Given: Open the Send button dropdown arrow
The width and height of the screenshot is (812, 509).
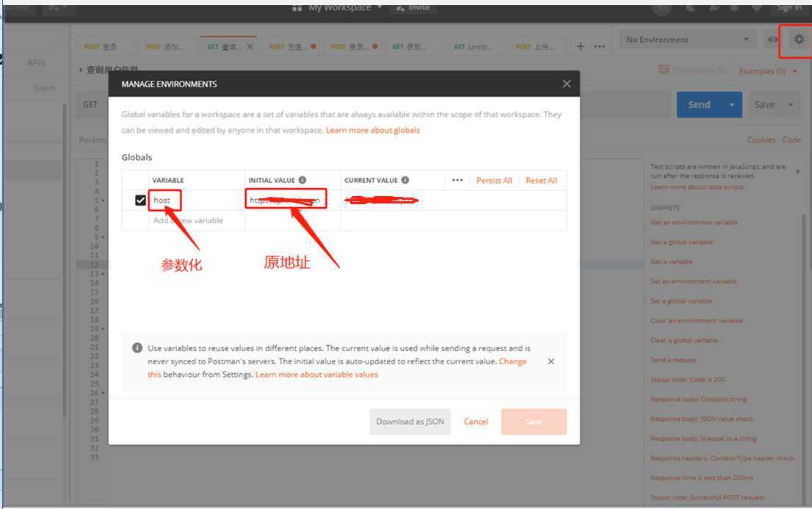Looking at the screenshot, I should click(732, 105).
